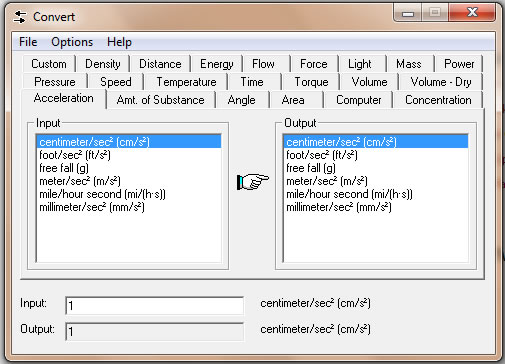The image size is (505, 364).
Task: Switch to the Volume - Dry tab
Action: (441, 82)
